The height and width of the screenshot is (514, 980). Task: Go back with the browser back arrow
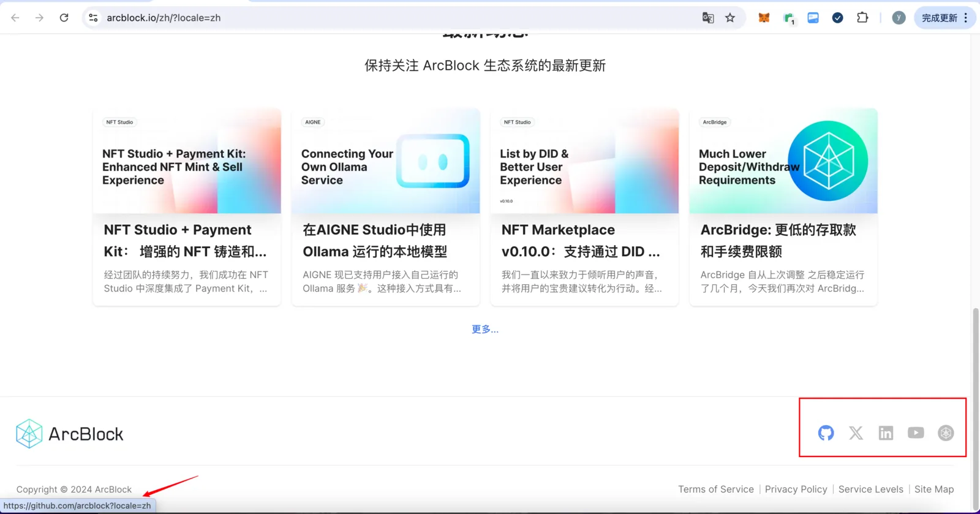15,18
